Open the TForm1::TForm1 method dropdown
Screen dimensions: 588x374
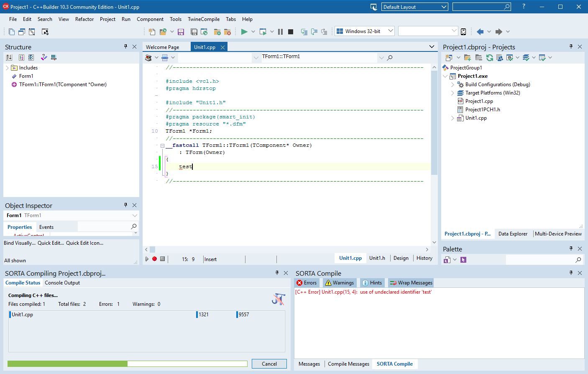[x=381, y=58]
